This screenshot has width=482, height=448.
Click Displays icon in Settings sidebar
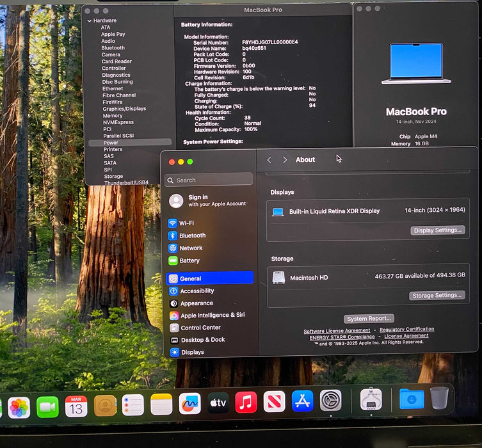[175, 352]
